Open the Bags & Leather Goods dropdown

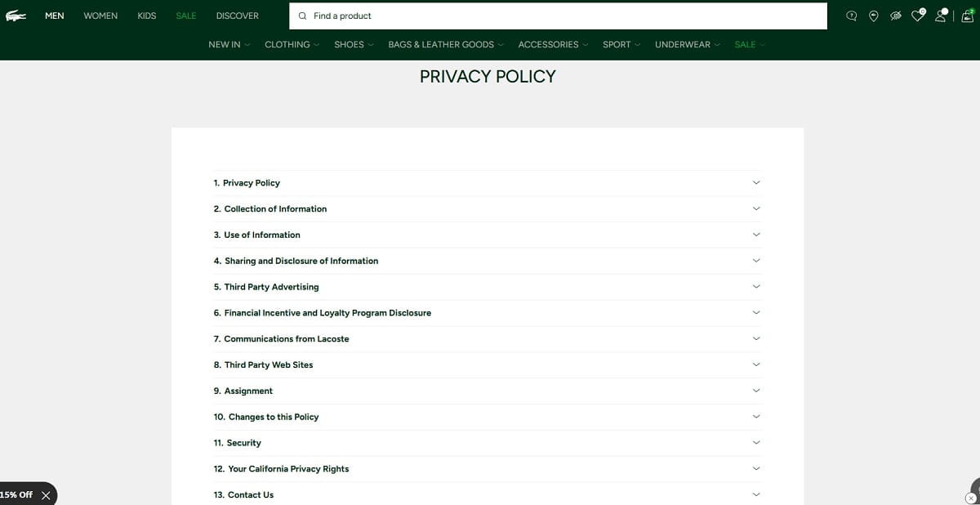(x=445, y=44)
